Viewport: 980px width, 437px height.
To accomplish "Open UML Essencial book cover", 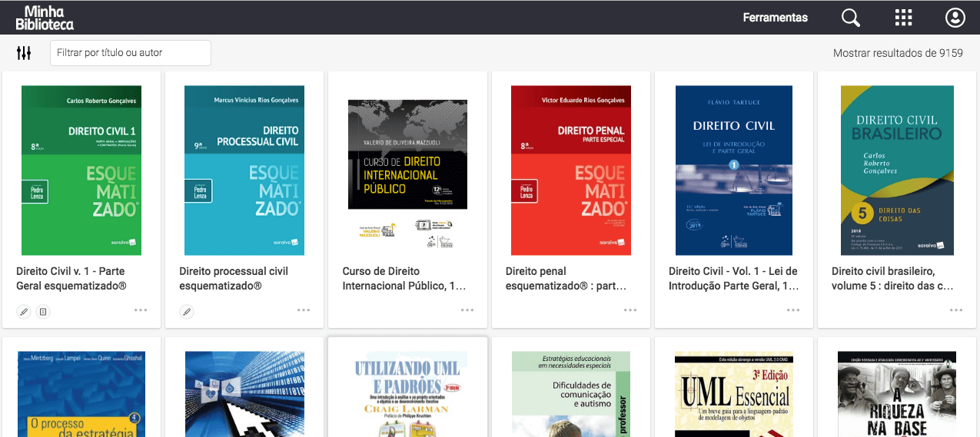I will click(734, 394).
